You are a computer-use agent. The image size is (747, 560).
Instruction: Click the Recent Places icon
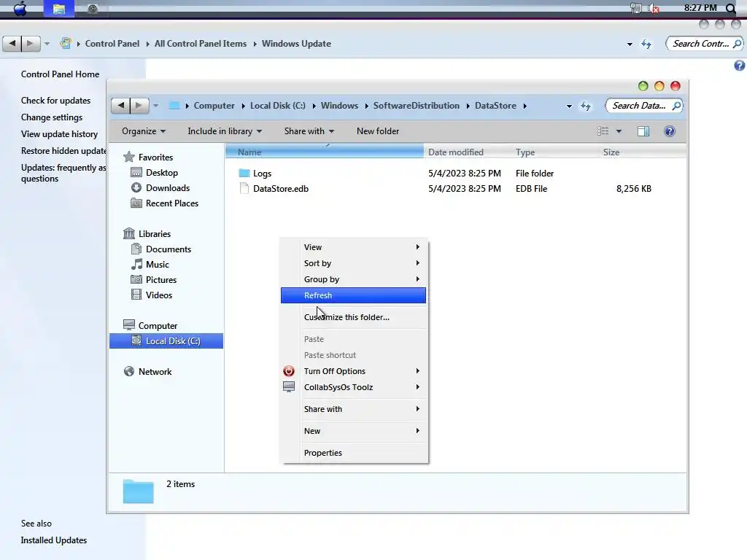point(136,203)
